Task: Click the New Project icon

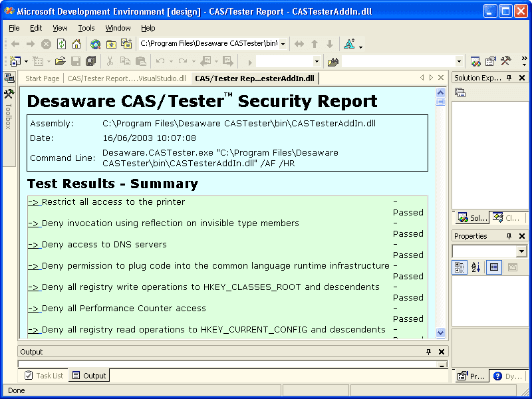Action: pyautogui.click(x=15, y=61)
